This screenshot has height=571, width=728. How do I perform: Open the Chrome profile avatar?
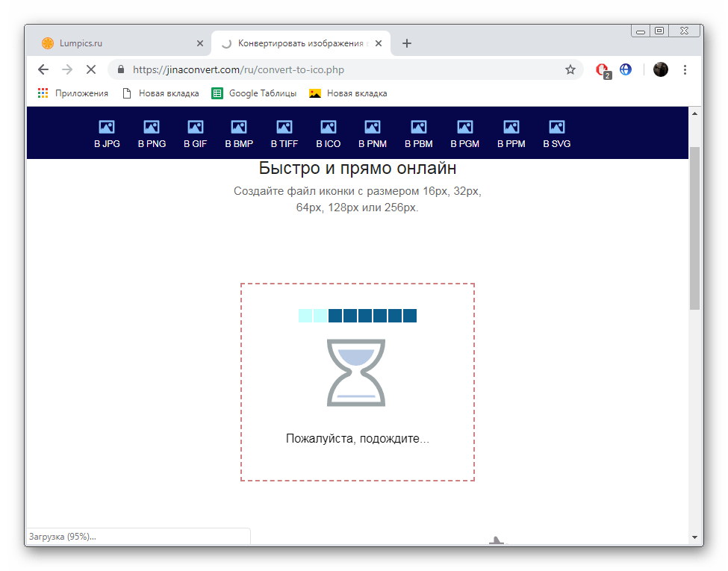[x=660, y=69]
